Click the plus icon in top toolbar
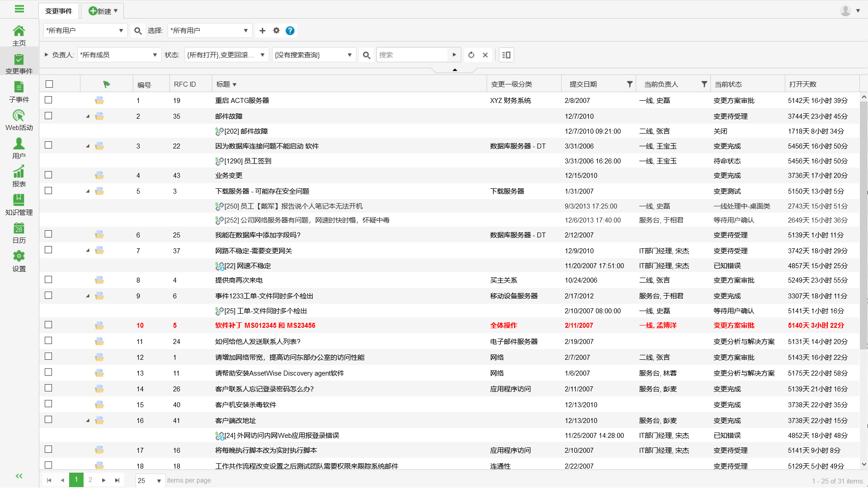 click(x=263, y=31)
